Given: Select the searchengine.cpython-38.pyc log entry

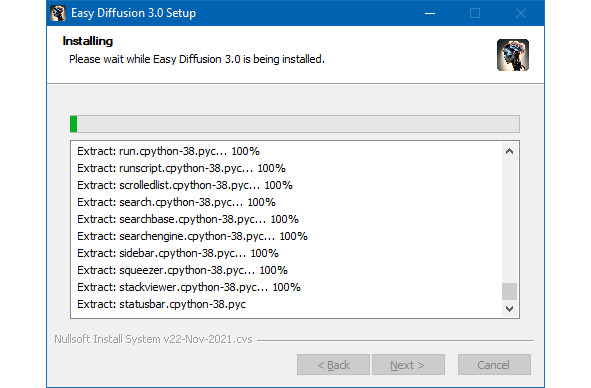Looking at the screenshot, I should click(x=192, y=236).
